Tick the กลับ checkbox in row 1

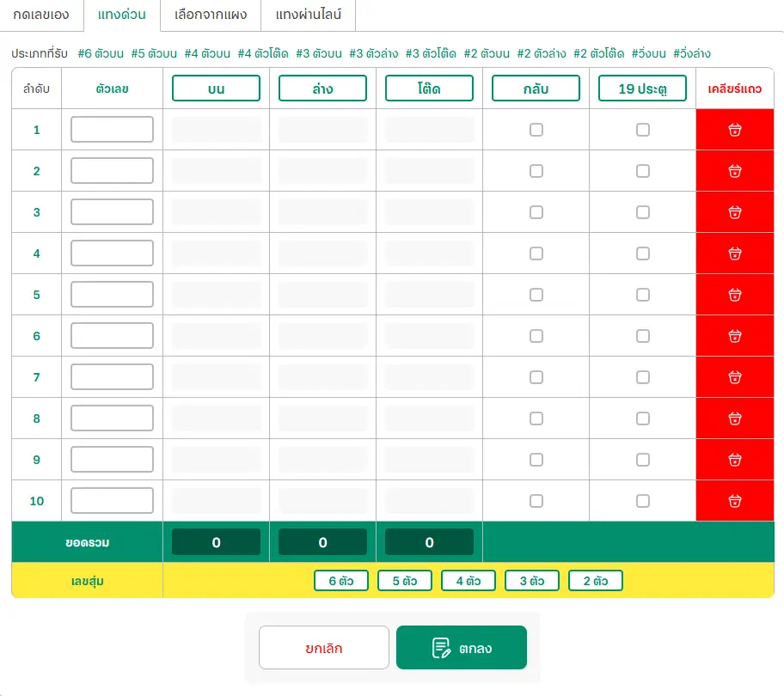536,130
